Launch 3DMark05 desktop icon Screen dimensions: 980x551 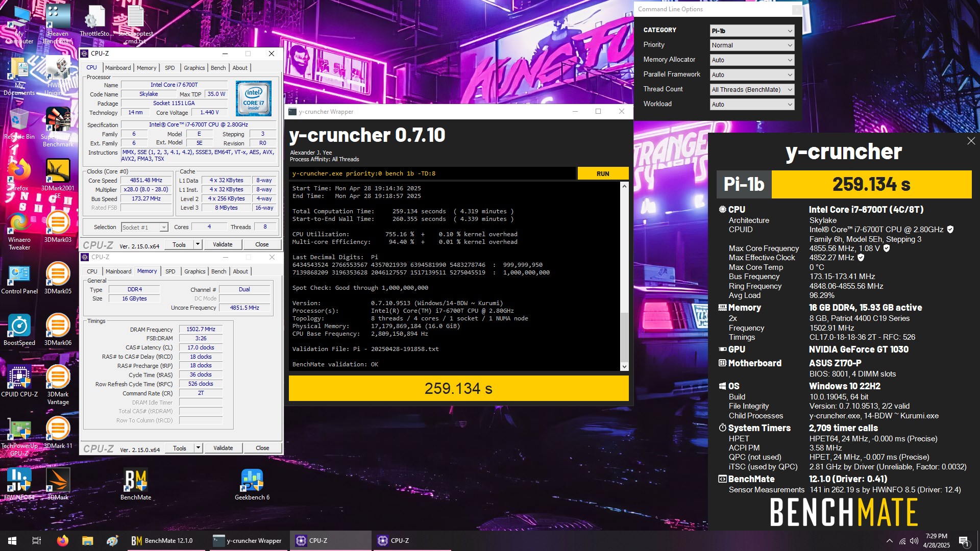point(58,278)
